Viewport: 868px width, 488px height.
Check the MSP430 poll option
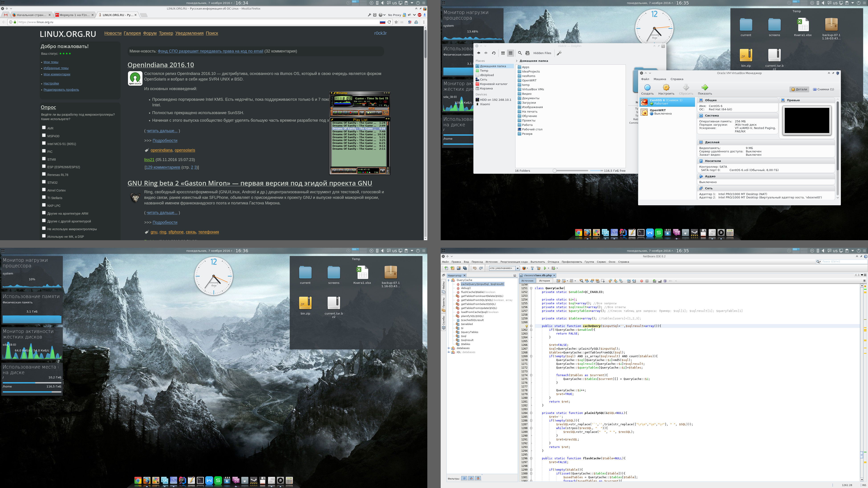pyautogui.click(x=44, y=135)
